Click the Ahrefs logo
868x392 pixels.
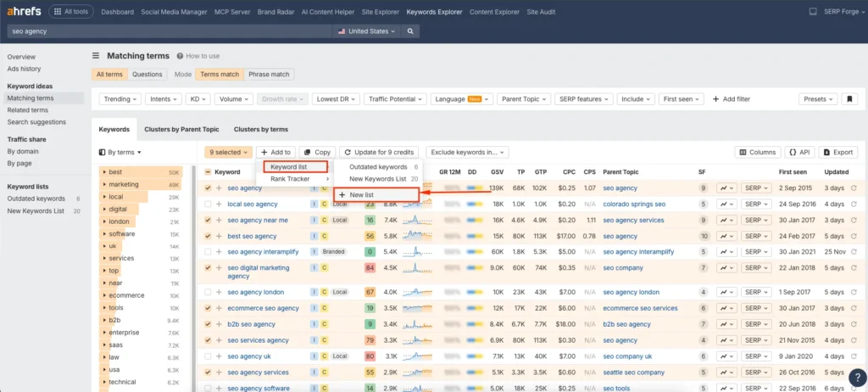(x=25, y=12)
